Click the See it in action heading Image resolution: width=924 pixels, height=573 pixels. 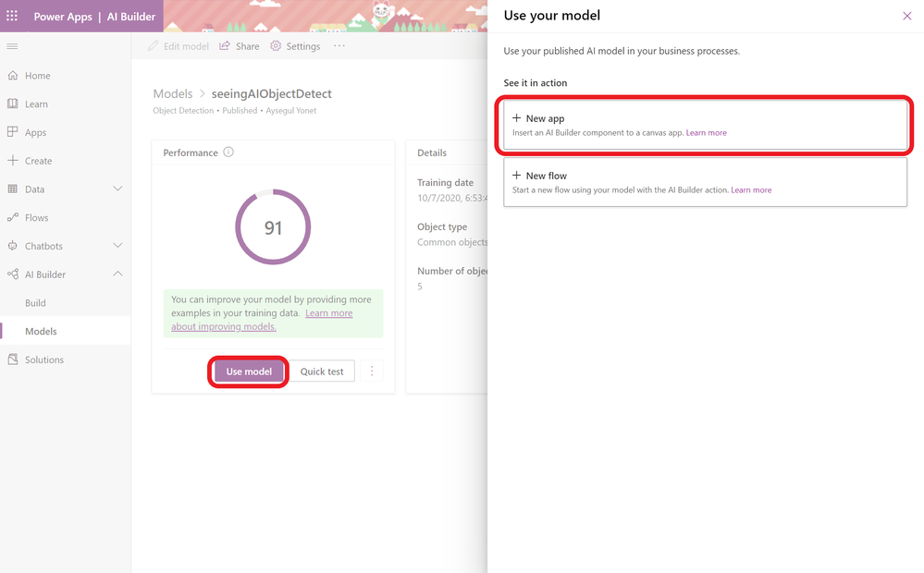536,83
